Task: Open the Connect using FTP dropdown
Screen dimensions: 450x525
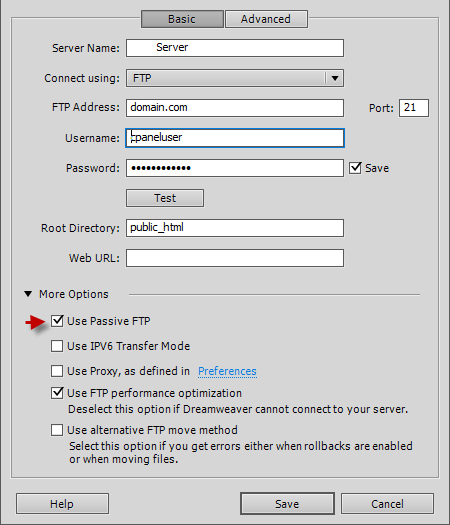Action: tap(235, 78)
